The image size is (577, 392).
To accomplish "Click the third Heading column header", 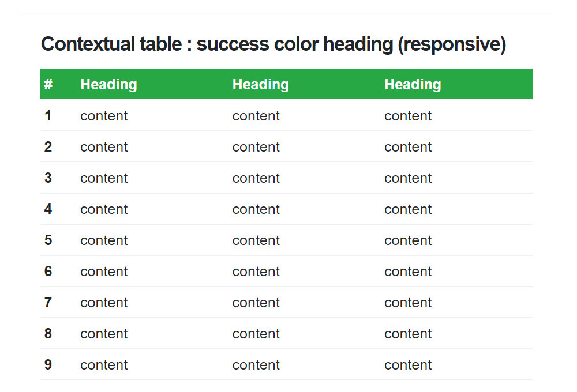I will click(x=413, y=84).
